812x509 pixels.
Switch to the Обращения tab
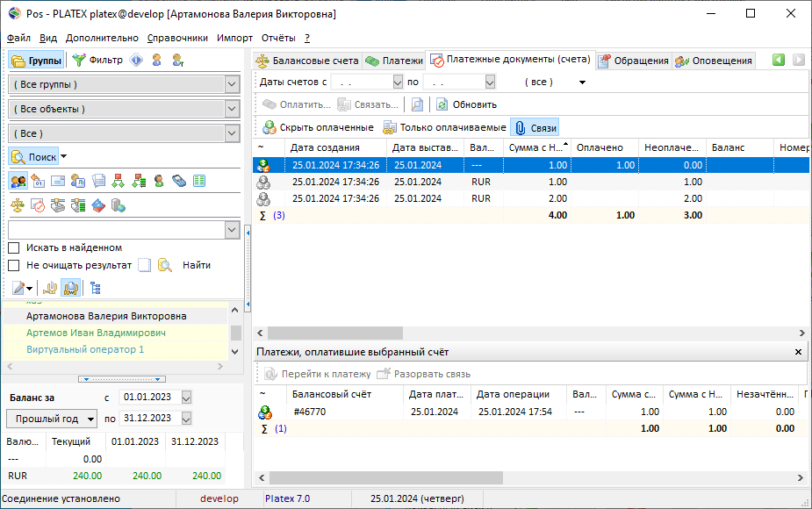click(x=634, y=61)
